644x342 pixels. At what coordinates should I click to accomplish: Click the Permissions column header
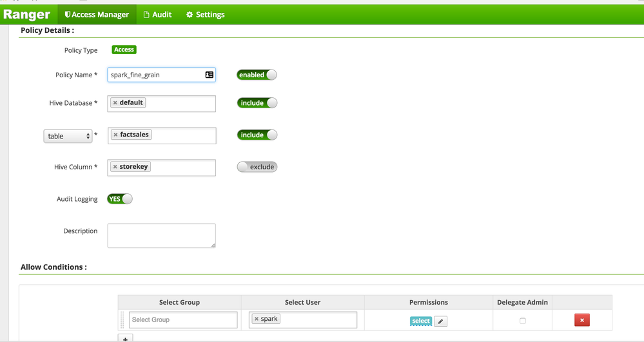point(429,302)
